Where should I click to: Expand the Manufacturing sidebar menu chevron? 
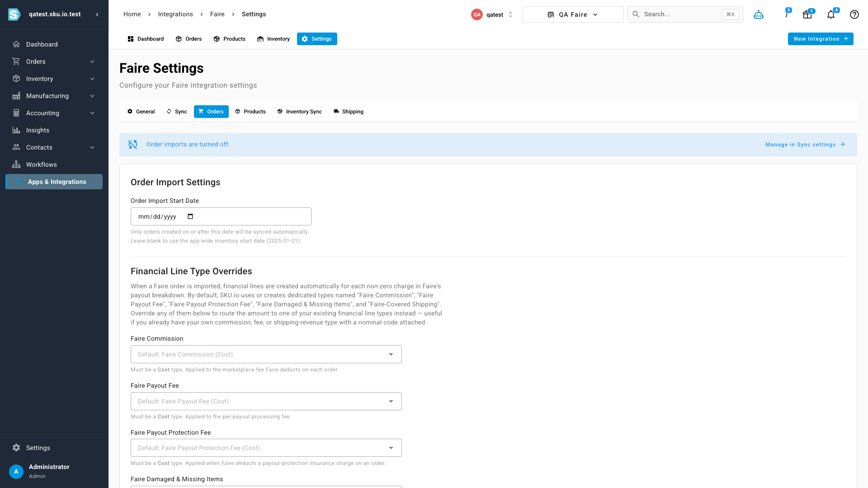point(92,96)
